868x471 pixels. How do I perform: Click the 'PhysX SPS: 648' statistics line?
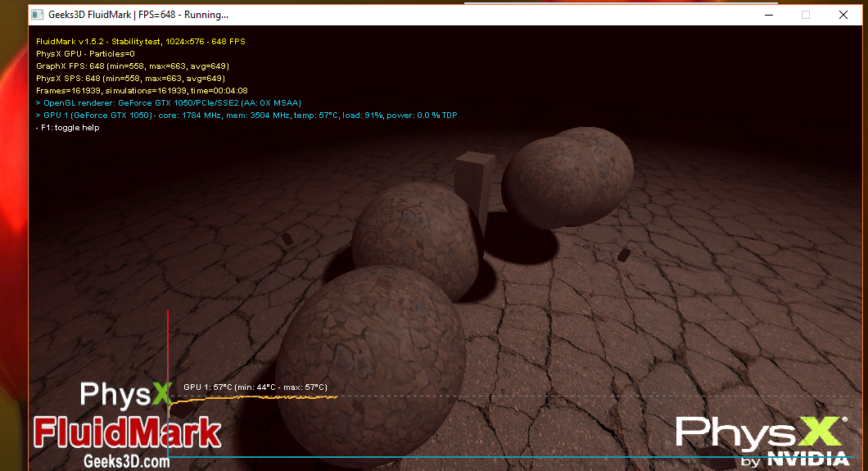click(x=130, y=78)
